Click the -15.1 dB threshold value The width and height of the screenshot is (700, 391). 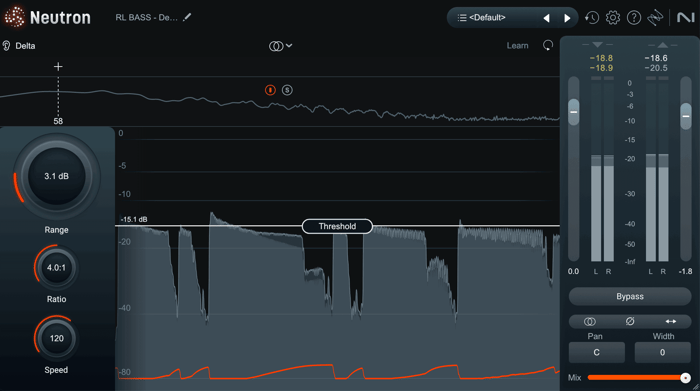pyautogui.click(x=134, y=220)
